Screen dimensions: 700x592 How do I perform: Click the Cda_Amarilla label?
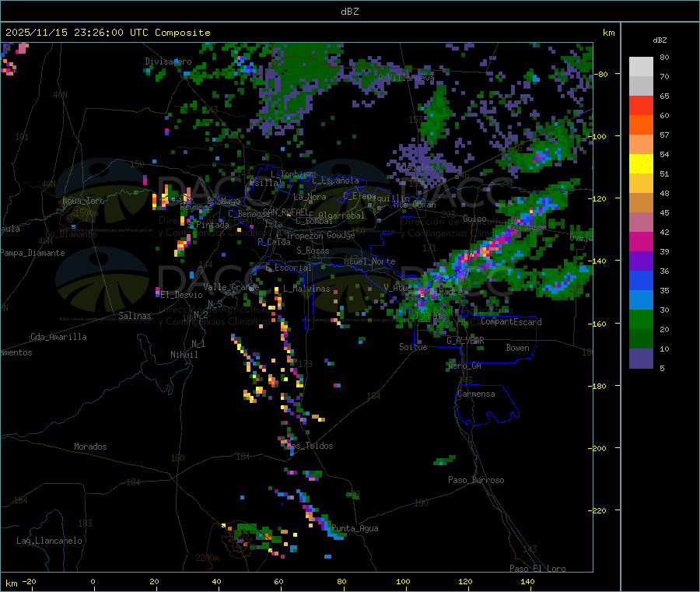tap(58, 337)
